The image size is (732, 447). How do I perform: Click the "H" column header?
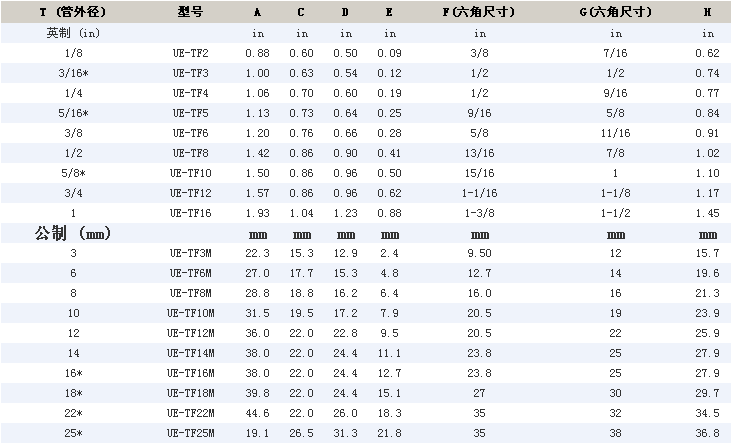tap(707, 12)
